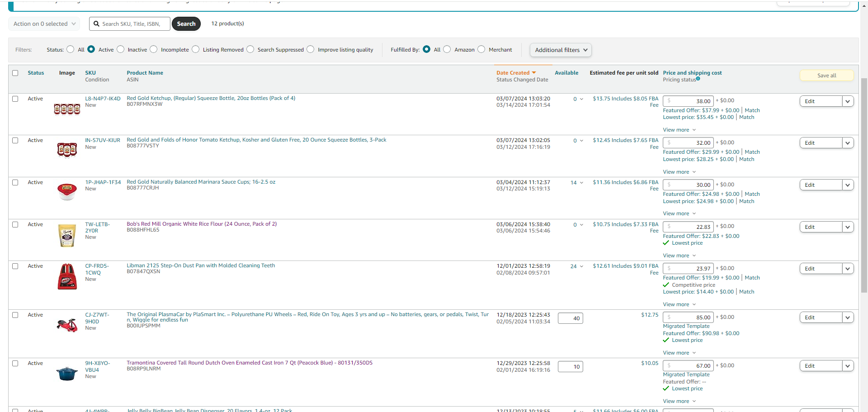868x412 pixels.
Task: Edit the price field showing 22.83
Action: coord(688,227)
